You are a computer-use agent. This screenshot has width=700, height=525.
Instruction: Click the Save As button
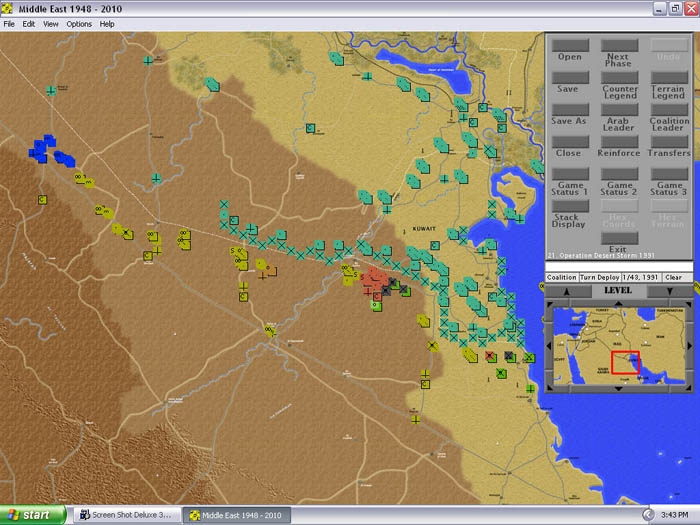pyautogui.click(x=570, y=110)
